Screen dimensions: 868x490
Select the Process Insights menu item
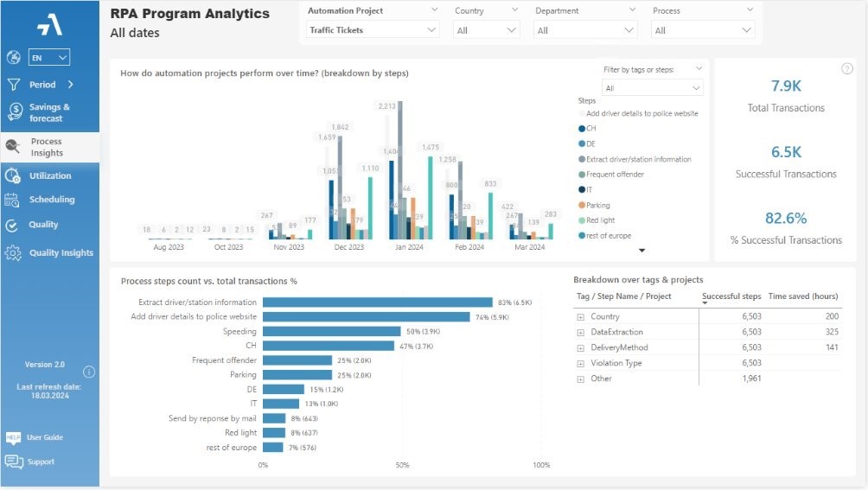point(50,147)
